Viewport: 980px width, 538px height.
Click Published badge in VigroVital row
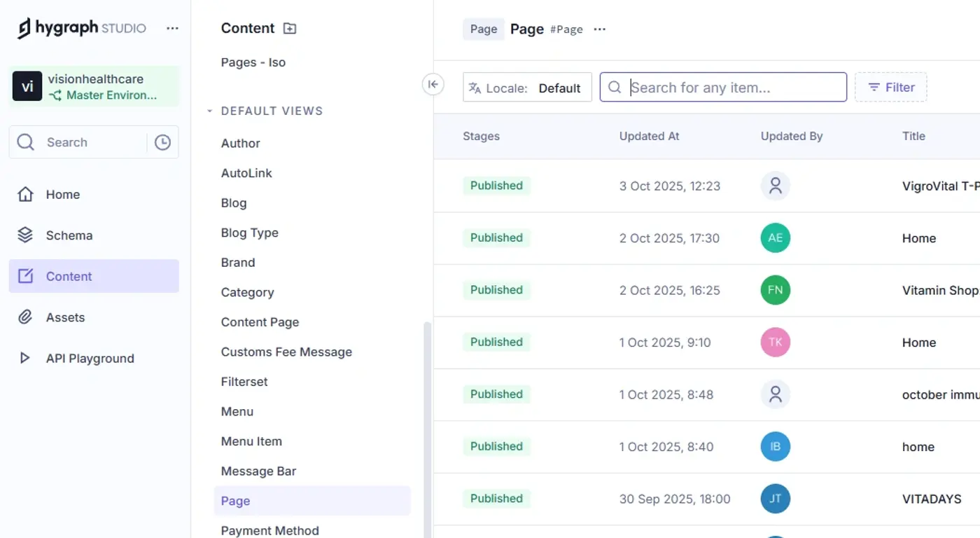click(x=496, y=186)
